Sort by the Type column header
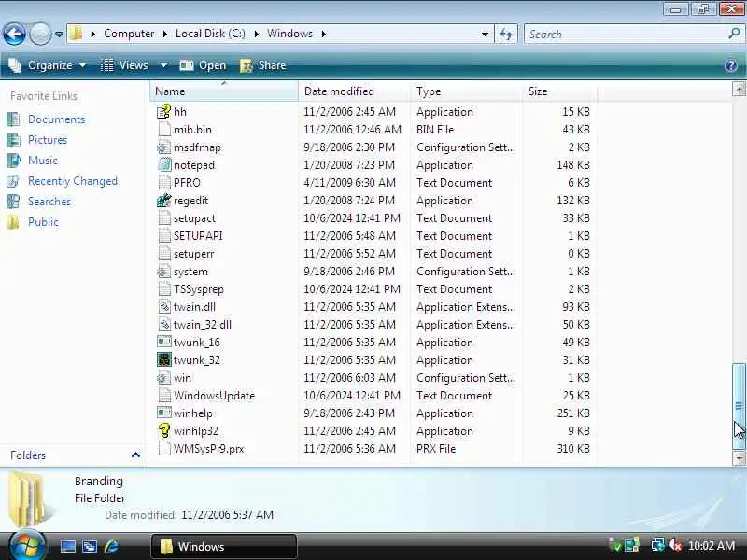The height and width of the screenshot is (560, 747). click(x=466, y=91)
